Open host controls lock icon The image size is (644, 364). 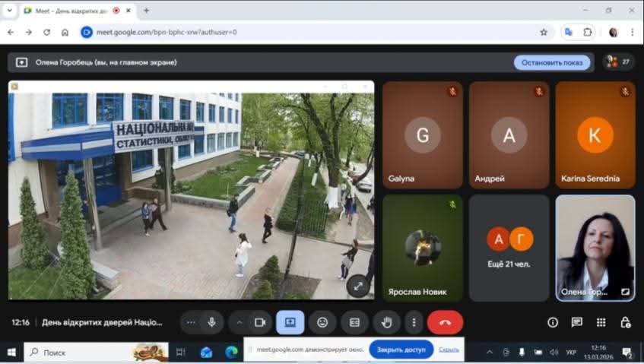point(625,322)
